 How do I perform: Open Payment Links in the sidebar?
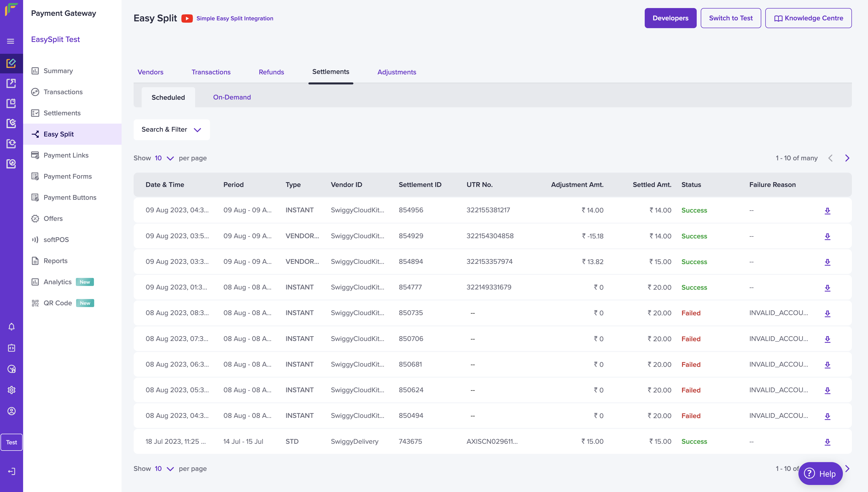pos(66,155)
